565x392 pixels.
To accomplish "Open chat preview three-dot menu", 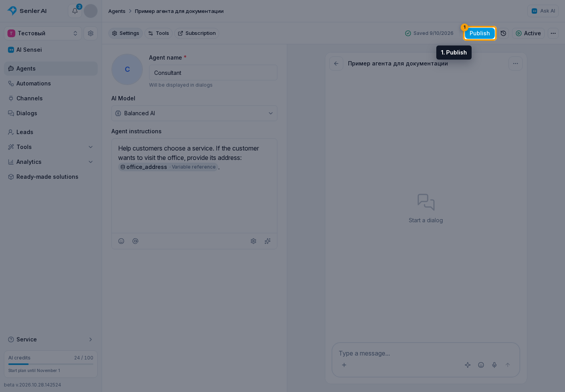I will [x=516, y=64].
